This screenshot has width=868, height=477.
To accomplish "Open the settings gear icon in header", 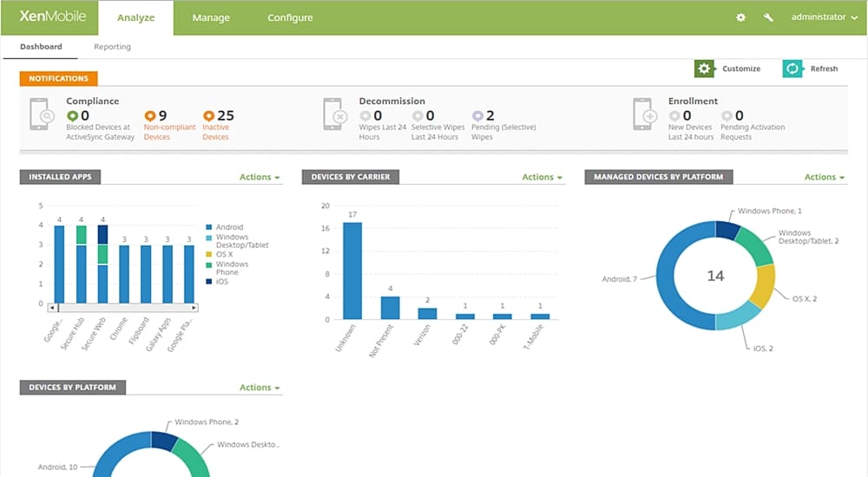I will pos(740,17).
